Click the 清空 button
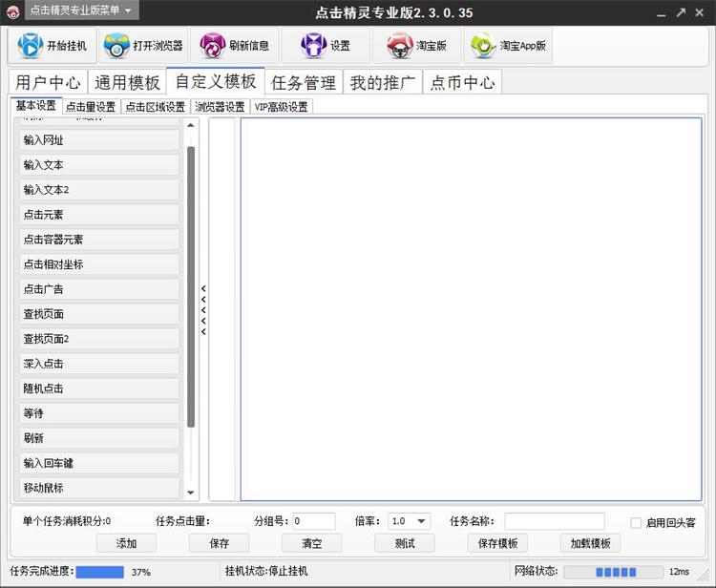 (312, 543)
